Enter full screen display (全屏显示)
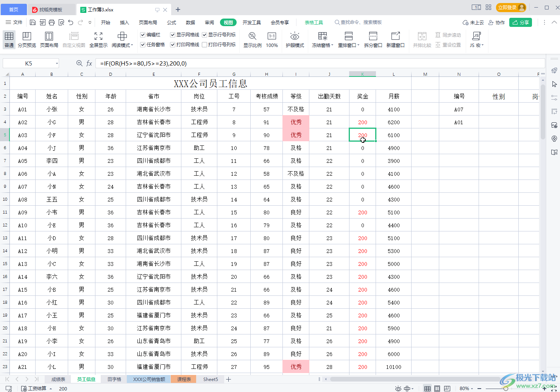 98,39
